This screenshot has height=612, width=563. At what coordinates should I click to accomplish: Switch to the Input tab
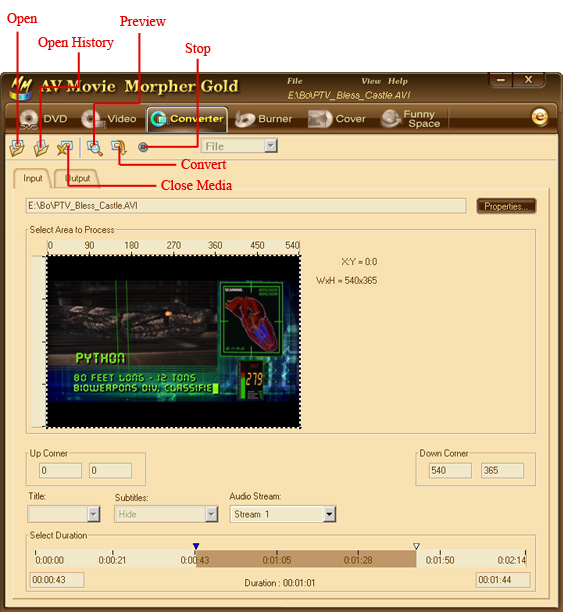(x=32, y=178)
